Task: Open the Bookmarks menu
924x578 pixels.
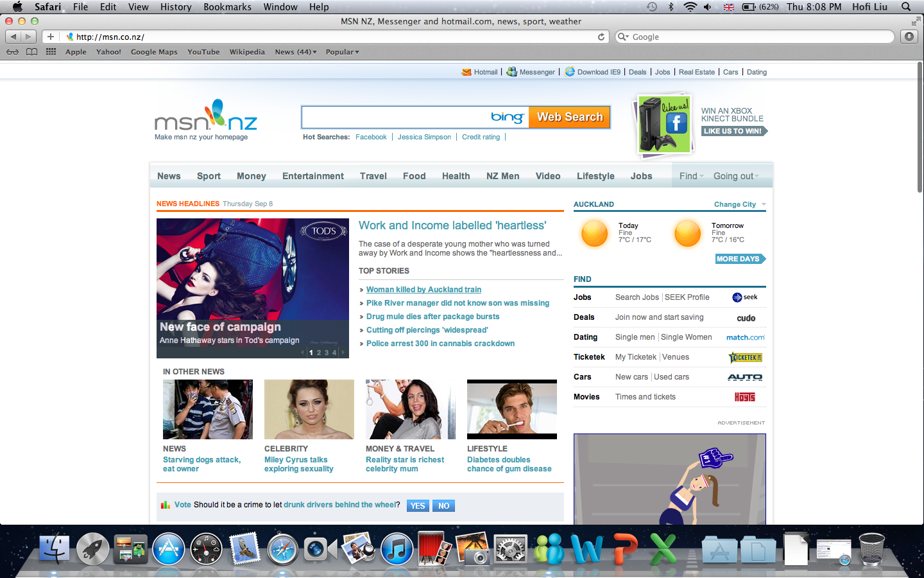Action: pos(227,6)
